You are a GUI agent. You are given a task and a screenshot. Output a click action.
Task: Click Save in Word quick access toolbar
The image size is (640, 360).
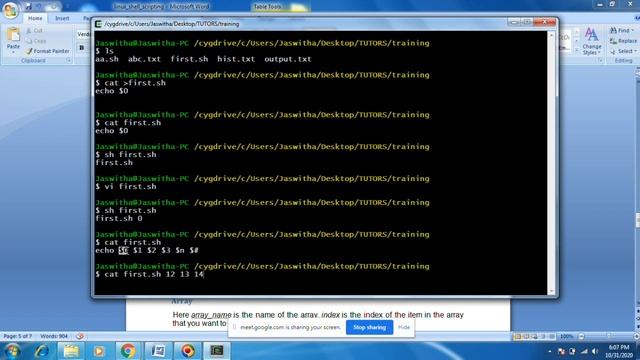[x=28, y=7]
